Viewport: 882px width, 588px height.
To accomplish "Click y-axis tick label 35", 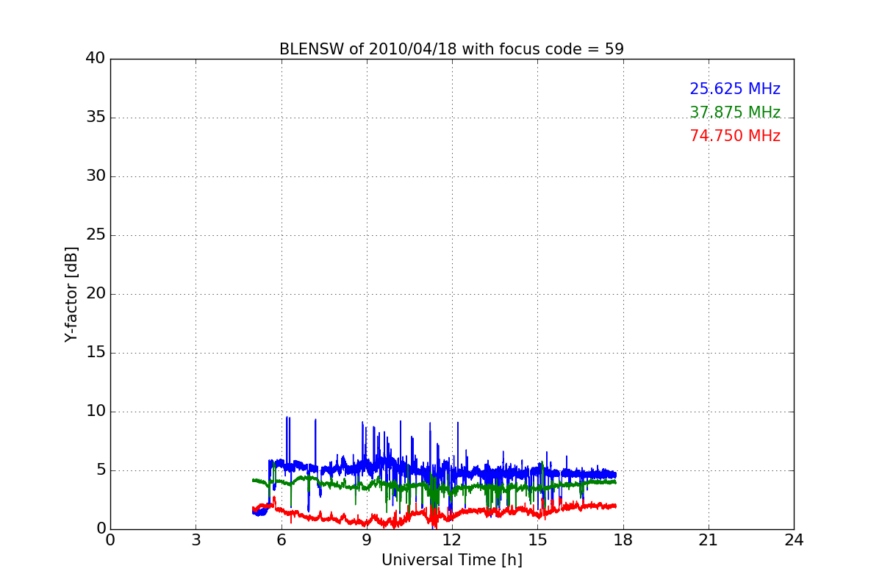I will pos(96,118).
